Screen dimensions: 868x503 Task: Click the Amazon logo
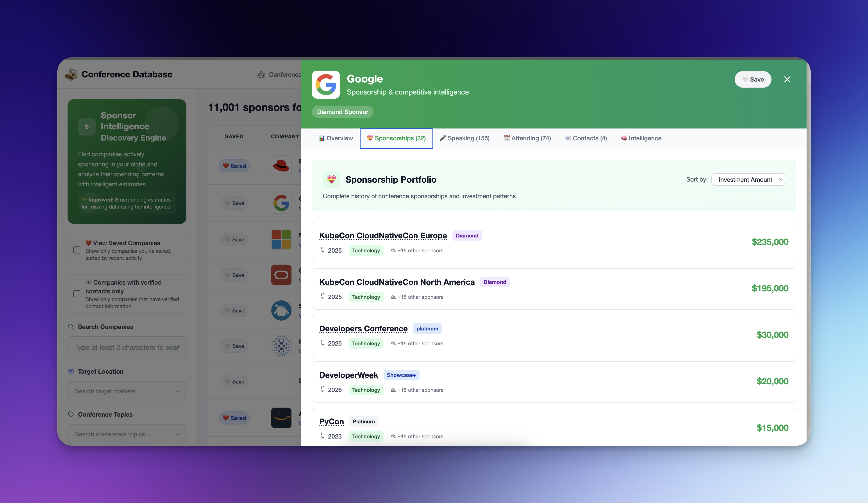[281, 418]
